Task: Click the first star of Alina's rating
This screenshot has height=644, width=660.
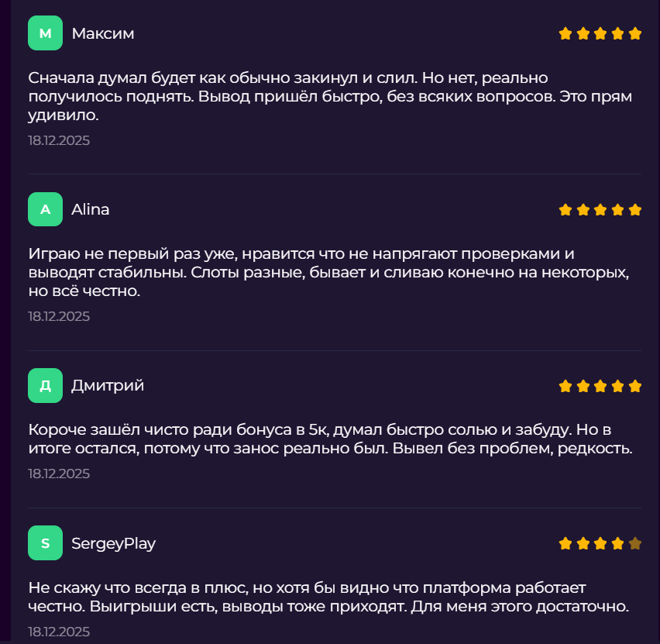Action: click(565, 209)
